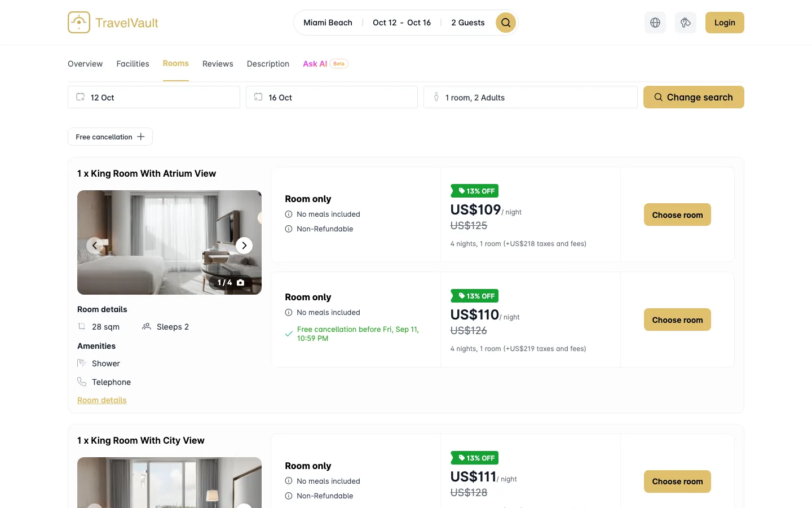Click the 28 sqm area icon
Image resolution: width=812 pixels, height=508 pixels.
click(82, 326)
